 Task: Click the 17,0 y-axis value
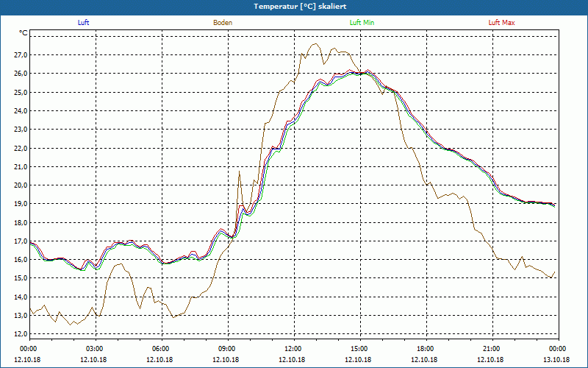pyautogui.click(x=21, y=241)
